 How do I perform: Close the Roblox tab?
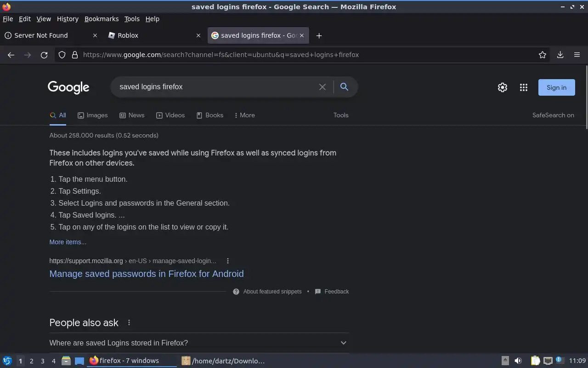[x=198, y=35]
